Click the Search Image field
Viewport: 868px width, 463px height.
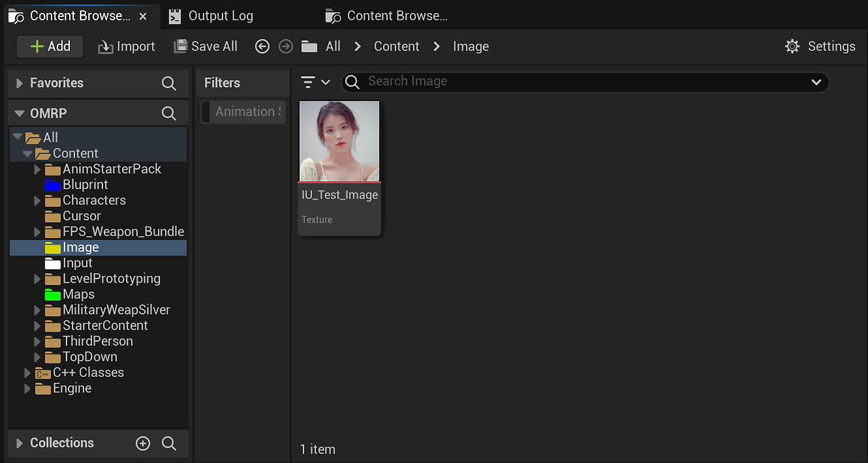[x=585, y=82]
